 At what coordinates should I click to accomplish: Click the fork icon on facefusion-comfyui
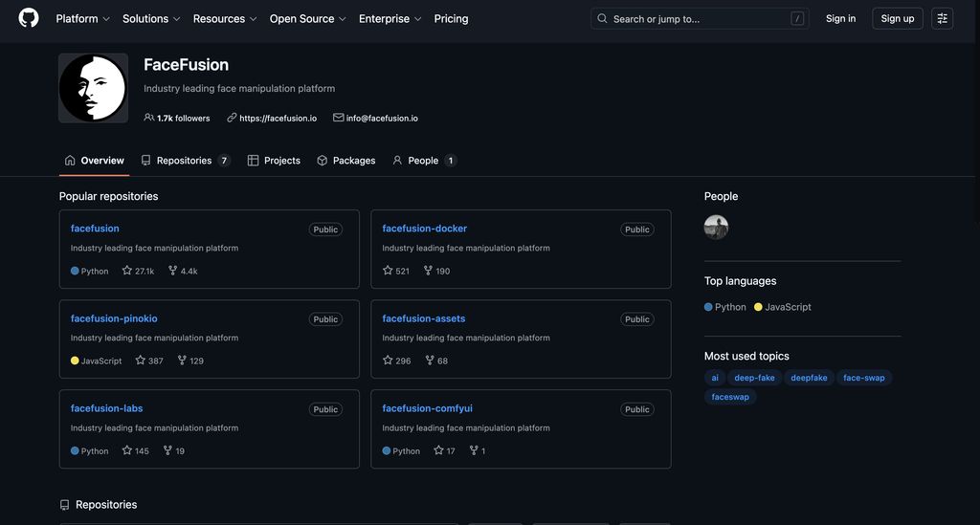pos(474,450)
